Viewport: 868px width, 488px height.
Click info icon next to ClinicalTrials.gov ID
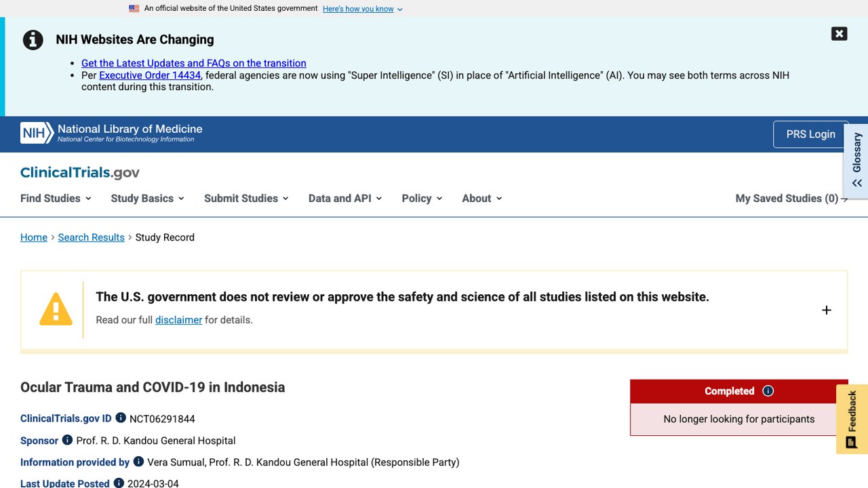click(x=121, y=418)
